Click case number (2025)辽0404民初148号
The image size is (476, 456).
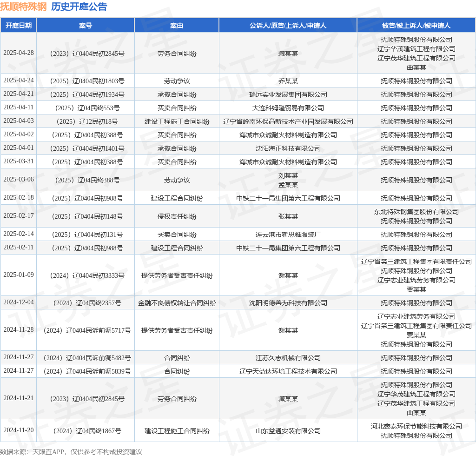point(87,216)
